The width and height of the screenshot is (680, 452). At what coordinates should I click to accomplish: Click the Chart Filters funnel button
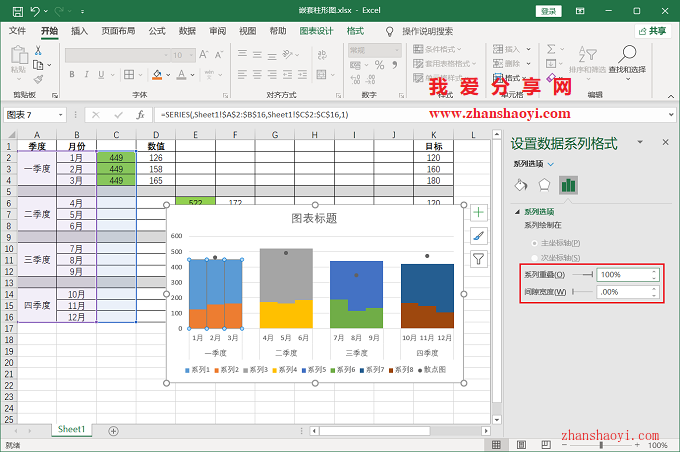[x=478, y=259]
